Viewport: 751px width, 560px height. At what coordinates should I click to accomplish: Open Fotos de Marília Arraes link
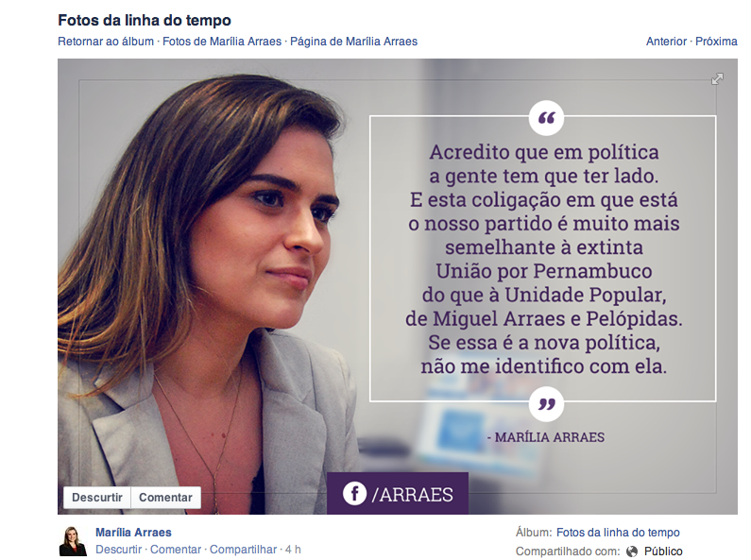pos(222,42)
